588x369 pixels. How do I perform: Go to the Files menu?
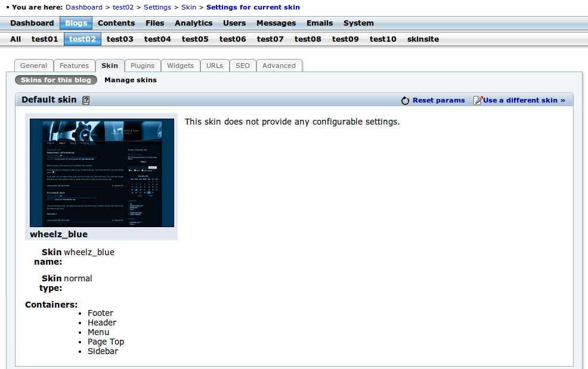(x=155, y=23)
